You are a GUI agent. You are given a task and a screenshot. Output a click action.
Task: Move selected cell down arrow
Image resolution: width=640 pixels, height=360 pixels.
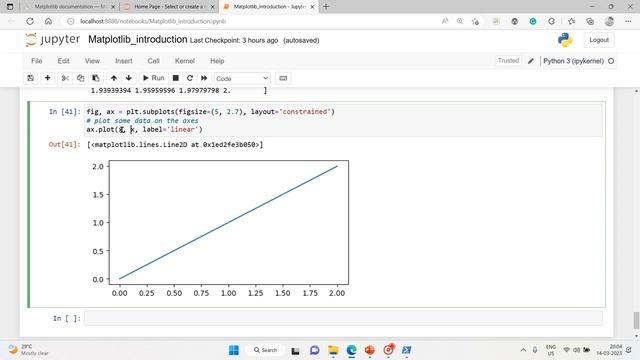[x=129, y=78]
